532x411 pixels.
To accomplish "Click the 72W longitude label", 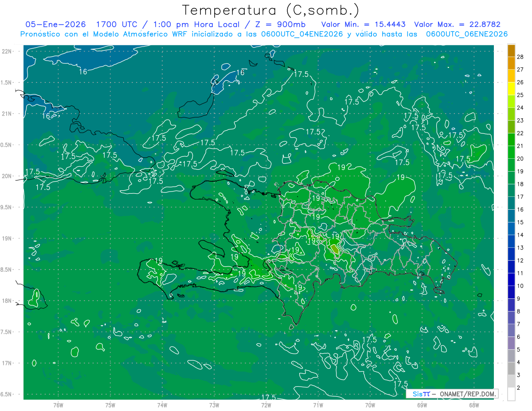I will (x=266, y=405).
